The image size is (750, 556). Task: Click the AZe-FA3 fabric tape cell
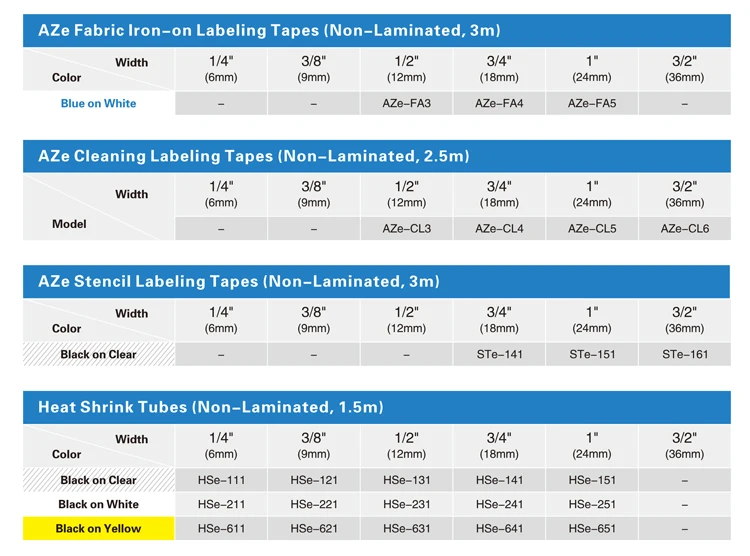[x=406, y=103]
